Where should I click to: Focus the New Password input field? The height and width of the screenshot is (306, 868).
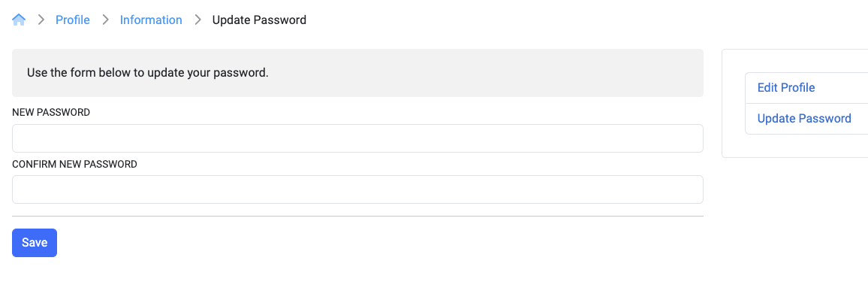(357, 138)
